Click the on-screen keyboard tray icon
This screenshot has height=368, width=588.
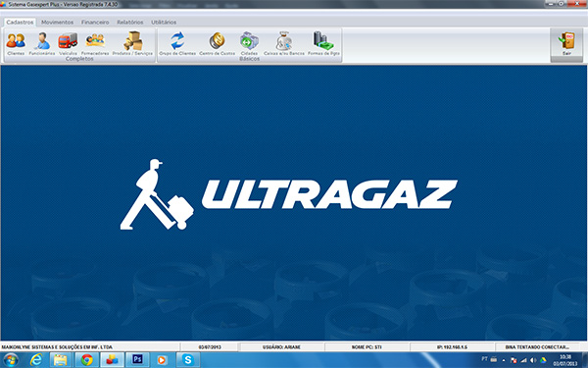pyautogui.click(x=494, y=360)
